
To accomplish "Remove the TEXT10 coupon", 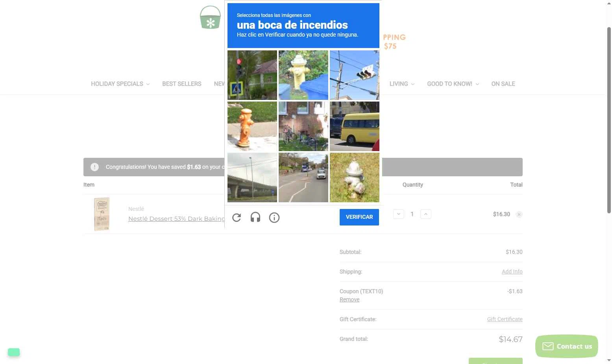I will pos(349,299).
